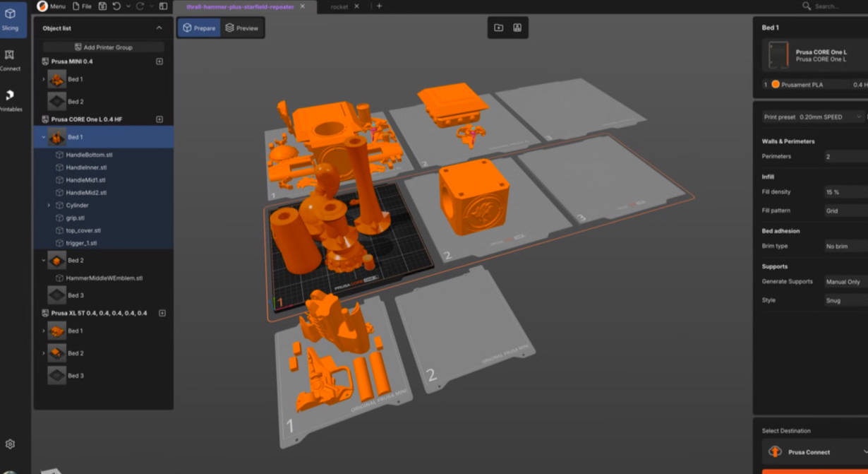Switch to thrall-hammer-plus-starfield-repeater tab
This screenshot has height=474, width=868.
(x=239, y=6)
